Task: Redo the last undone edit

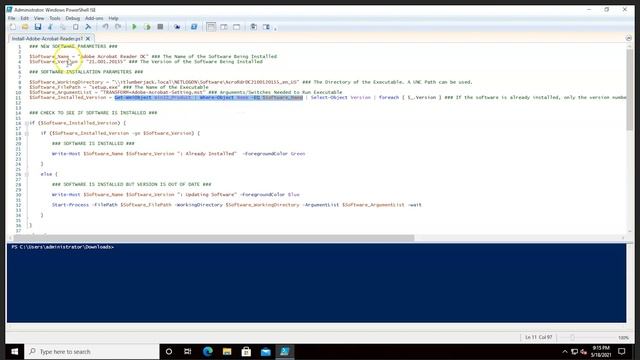Action: coord(118,27)
